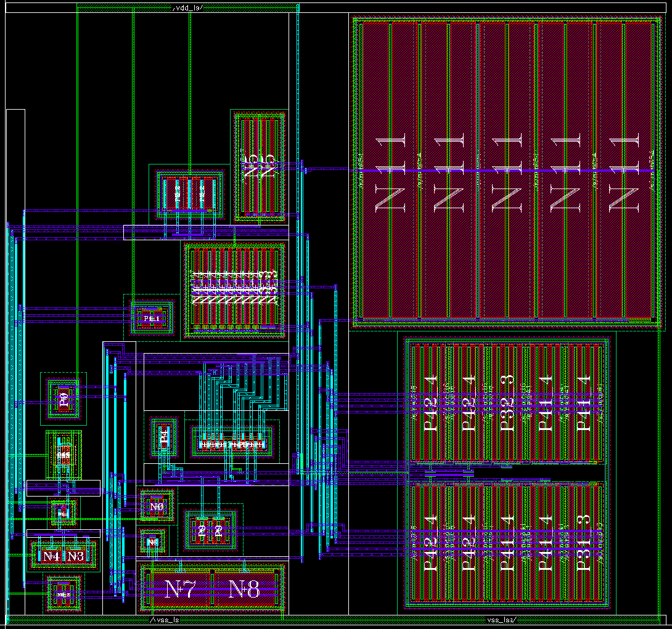Click the leftmost N1 device in large array
The width and height of the screenshot is (672, 629).
pos(390,171)
